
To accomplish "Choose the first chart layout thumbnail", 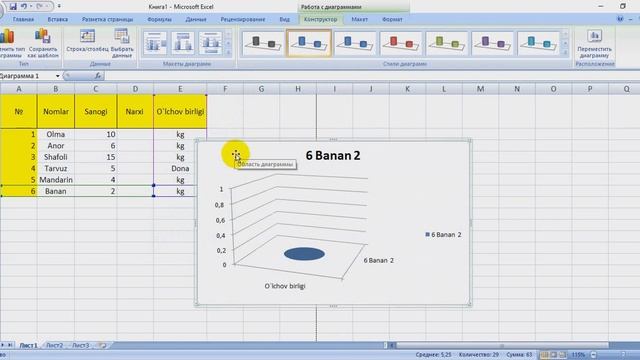I will (x=155, y=43).
